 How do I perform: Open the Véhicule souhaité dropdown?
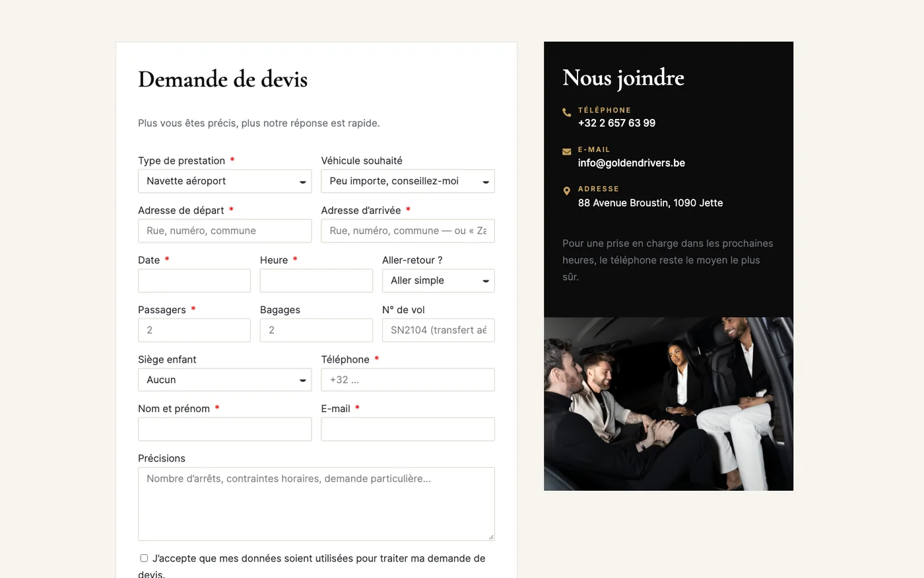pos(408,181)
